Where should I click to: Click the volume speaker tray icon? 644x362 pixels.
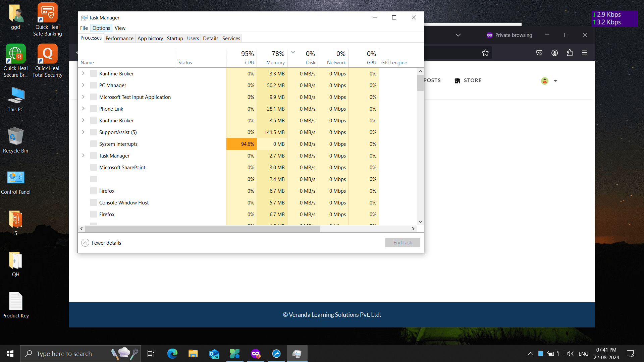click(x=571, y=354)
